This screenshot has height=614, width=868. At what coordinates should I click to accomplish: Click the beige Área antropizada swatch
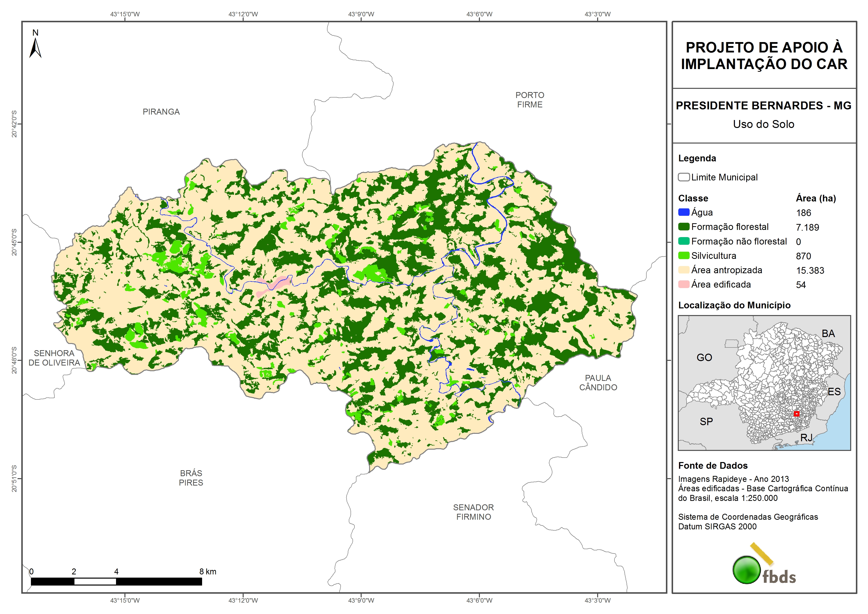[683, 270]
